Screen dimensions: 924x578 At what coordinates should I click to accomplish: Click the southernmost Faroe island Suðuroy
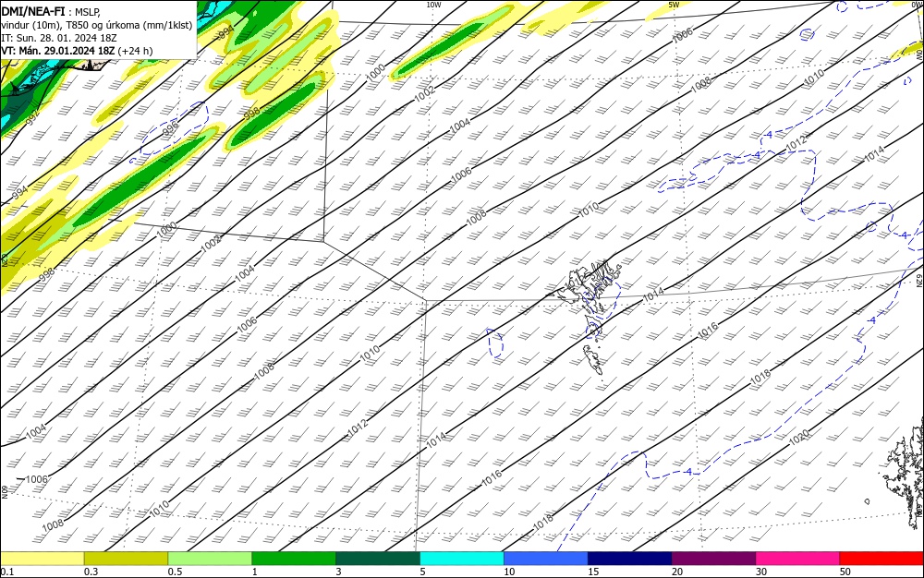point(593,359)
